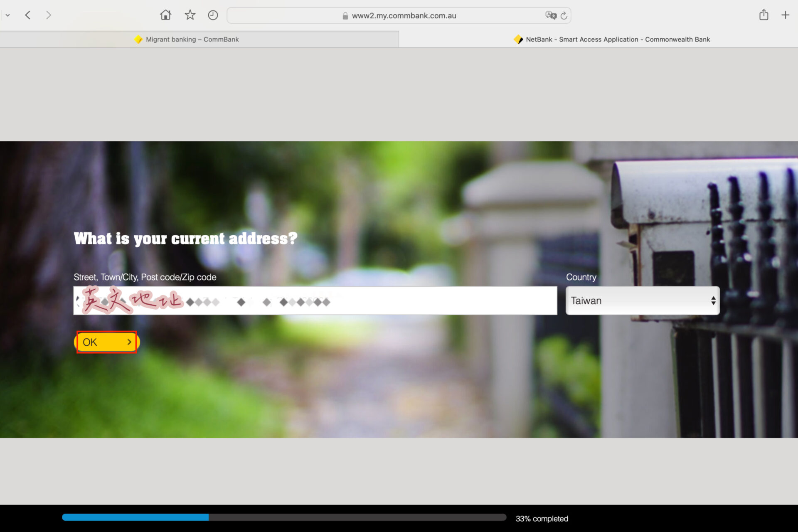Switch to Migrant banking – CommBank tab
The image size is (798, 532).
[192, 39]
